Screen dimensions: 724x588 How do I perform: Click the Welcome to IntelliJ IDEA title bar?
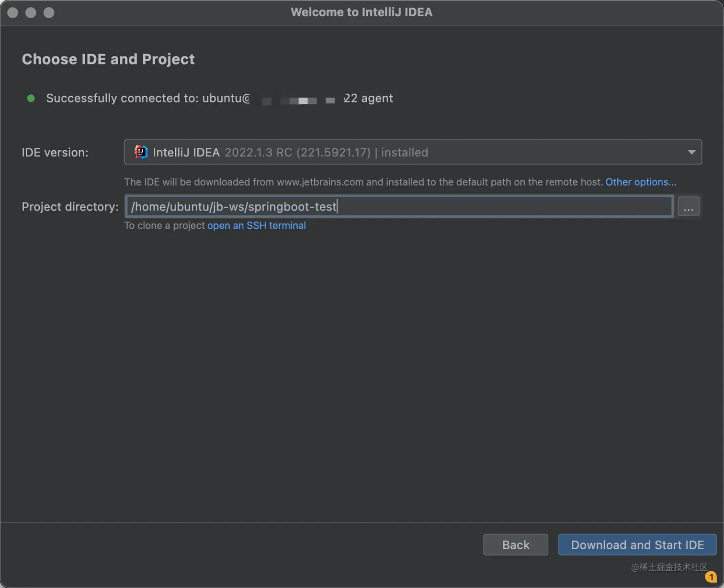click(x=362, y=12)
